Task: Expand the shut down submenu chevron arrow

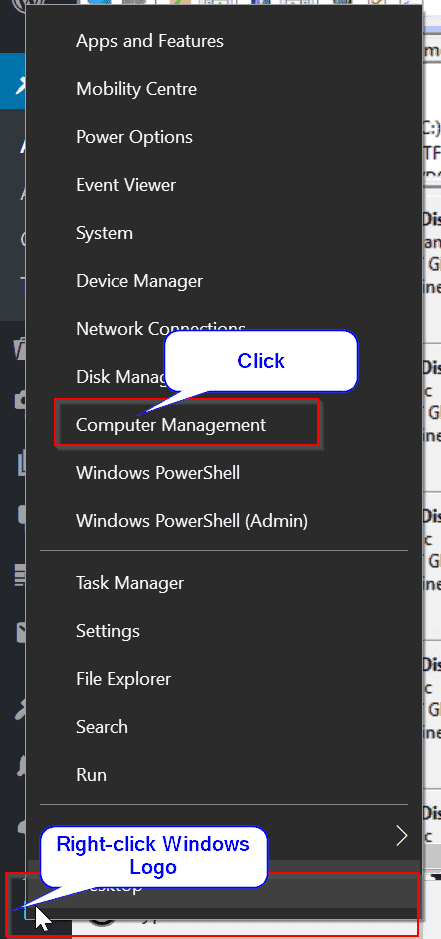Action: click(401, 835)
